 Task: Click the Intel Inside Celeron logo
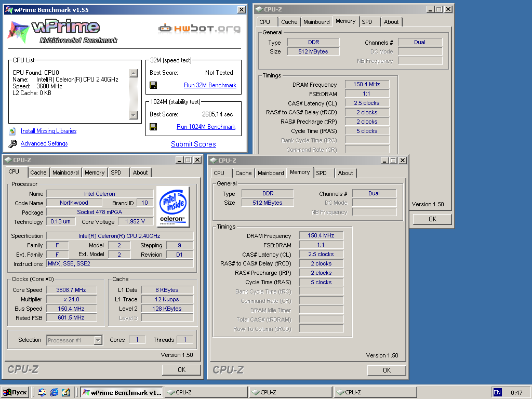(x=173, y=207)
